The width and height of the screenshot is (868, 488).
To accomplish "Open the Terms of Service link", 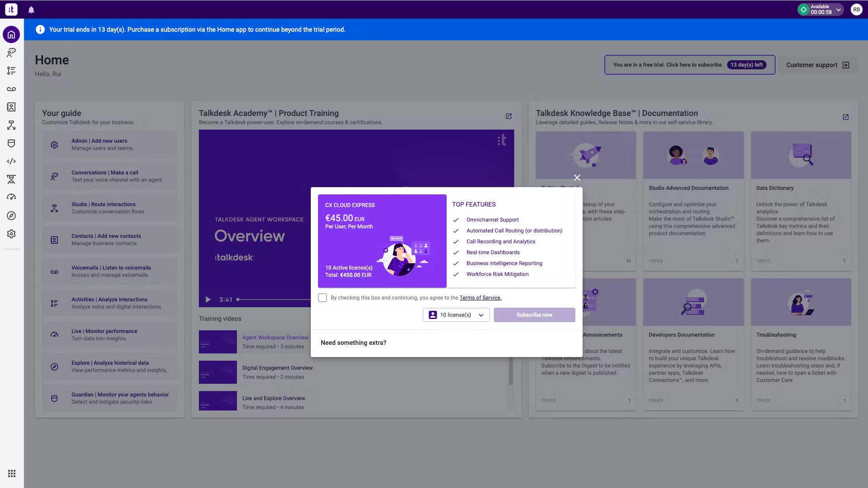I will (x=480, y=298).
